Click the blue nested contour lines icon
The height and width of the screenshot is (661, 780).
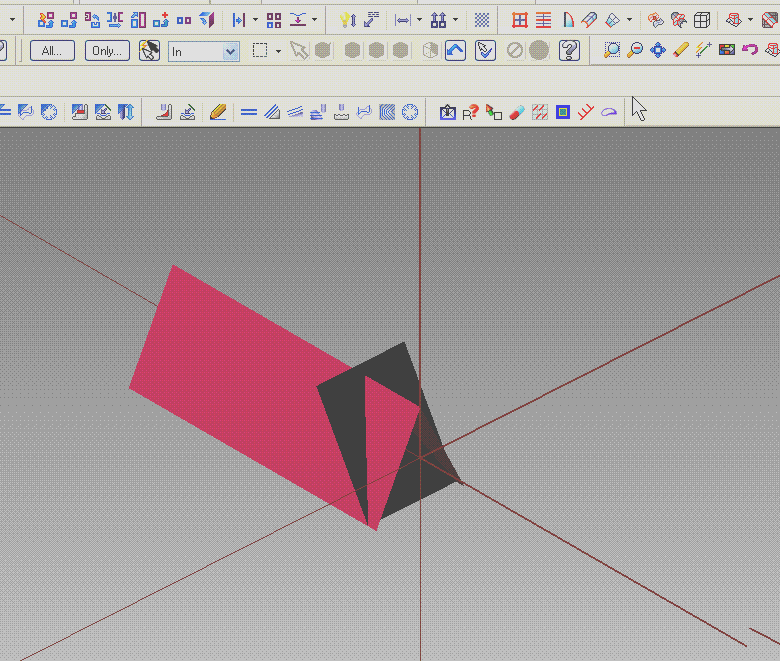coord(387,112)
